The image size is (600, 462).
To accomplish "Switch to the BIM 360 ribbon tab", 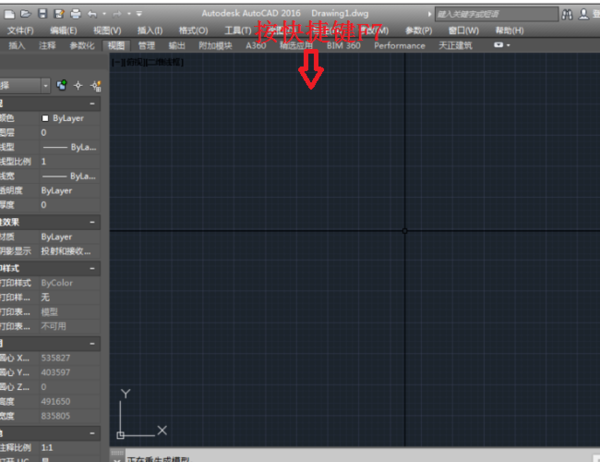I will (343, 46).
